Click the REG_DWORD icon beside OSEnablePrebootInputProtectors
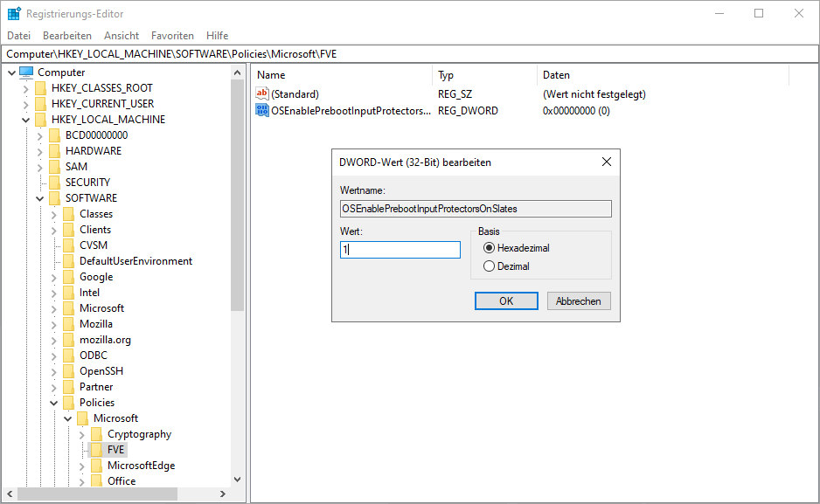This screenshot has width=820, height=504. pyautogui.click(x=263, y=110)
